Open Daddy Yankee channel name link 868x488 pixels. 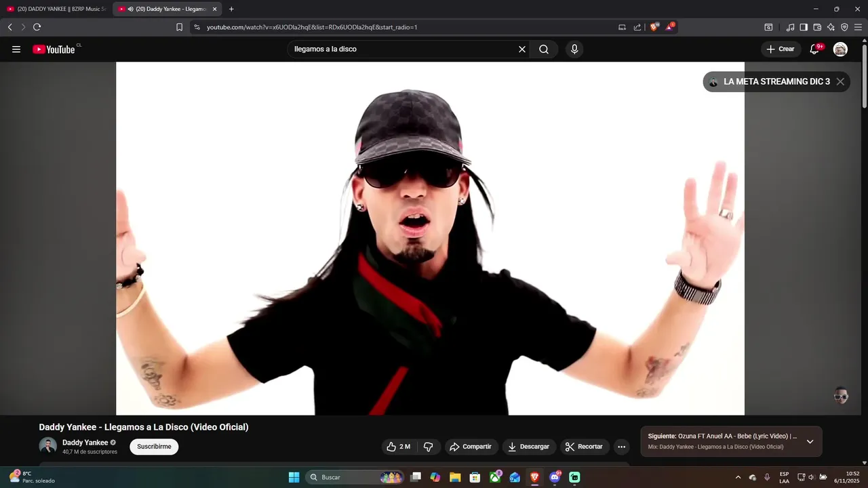[85, 443]
